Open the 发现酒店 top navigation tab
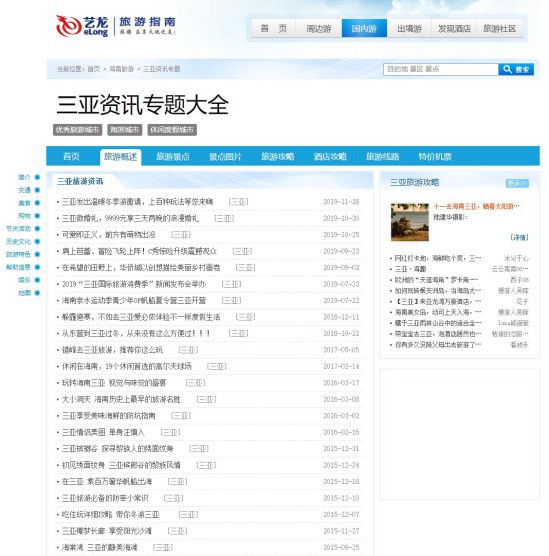 [454, 28]
